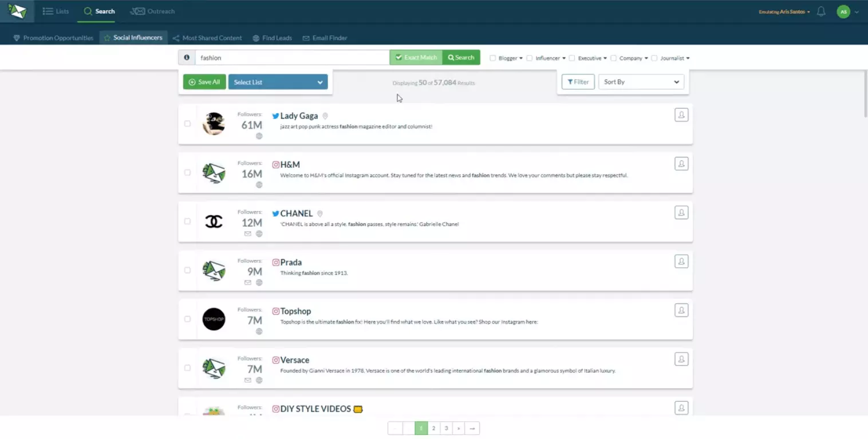Image resolution: width=868 pixels, height=439 pixels.
Task: Click the globe website icon under Lady Gaga's 61M followers
Action: (x=259, y=136)
